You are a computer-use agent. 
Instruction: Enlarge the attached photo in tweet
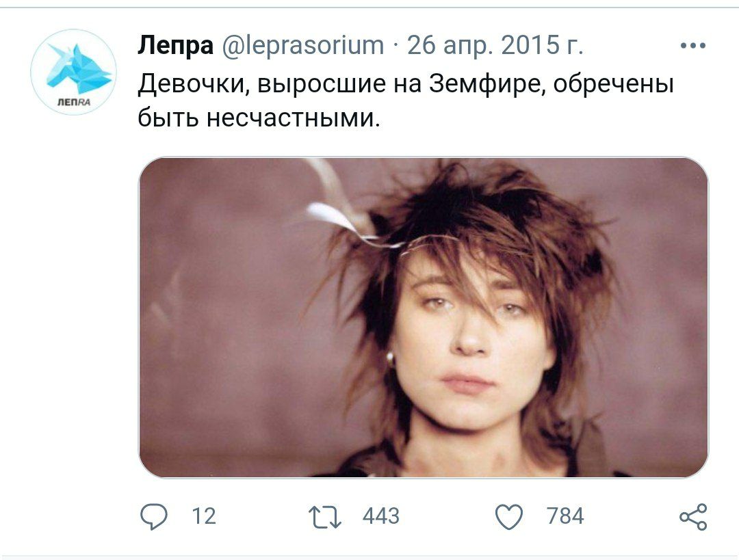tap(424, 317)
